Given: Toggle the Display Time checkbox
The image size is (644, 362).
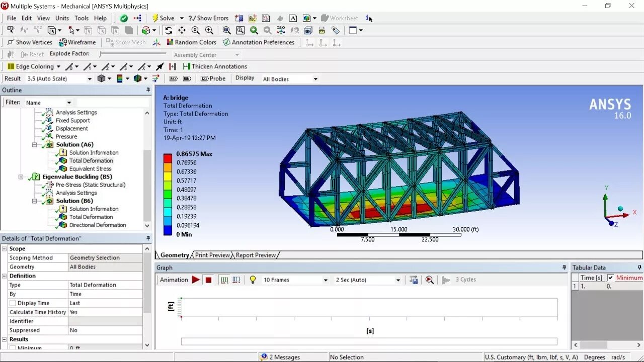Looking at the screenshot, I should click(13, 303).
